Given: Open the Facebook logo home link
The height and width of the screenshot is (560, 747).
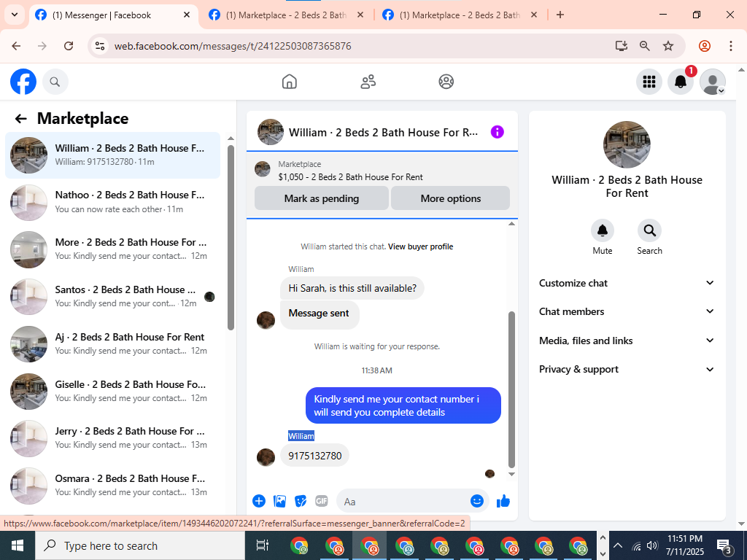Looking at the screenshot, I should [x=23, y=82].
